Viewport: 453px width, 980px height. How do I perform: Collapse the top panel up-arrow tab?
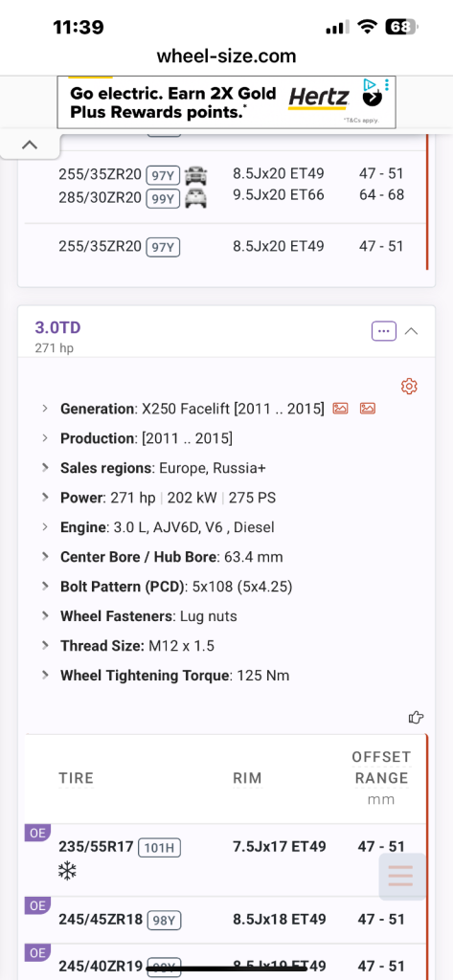coord(30,145)
